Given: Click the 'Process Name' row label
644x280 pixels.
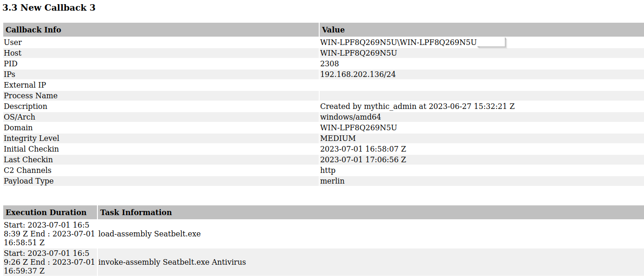Looking at the screenshot, I should [31, 95].
